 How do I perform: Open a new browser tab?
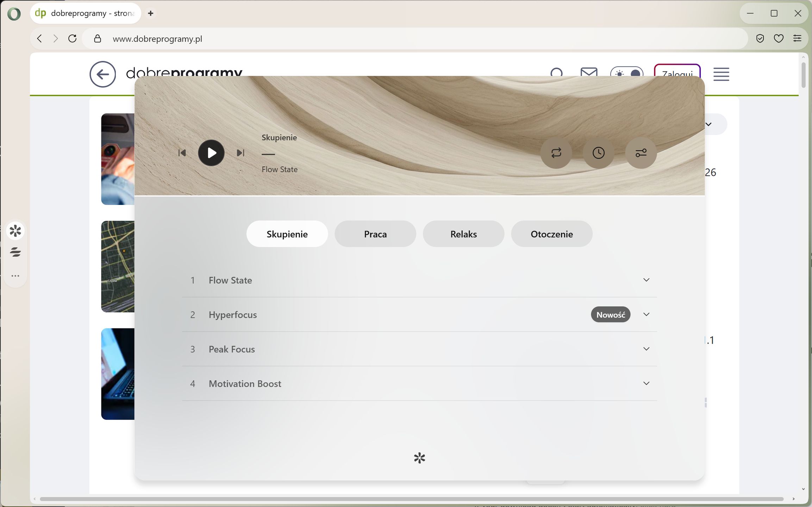pos(151,13)
